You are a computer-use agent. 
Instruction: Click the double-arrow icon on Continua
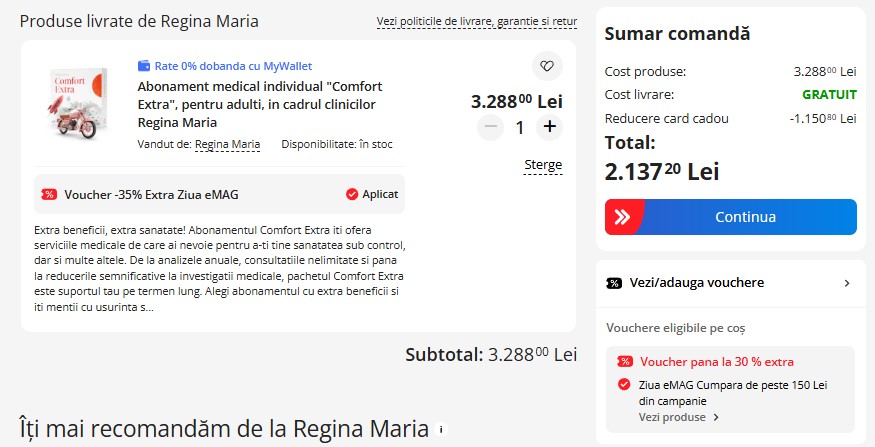pyautogui.click(x=623, y=217)
